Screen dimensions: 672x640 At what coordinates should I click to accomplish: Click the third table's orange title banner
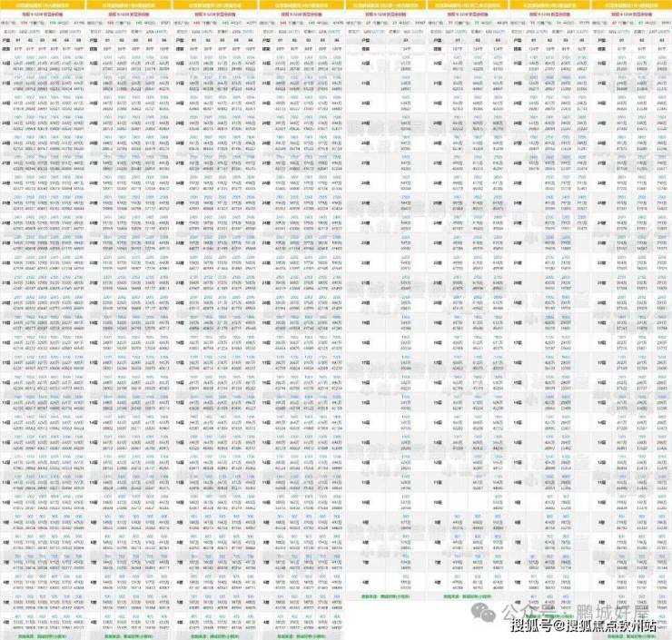(x=213, y=5)
